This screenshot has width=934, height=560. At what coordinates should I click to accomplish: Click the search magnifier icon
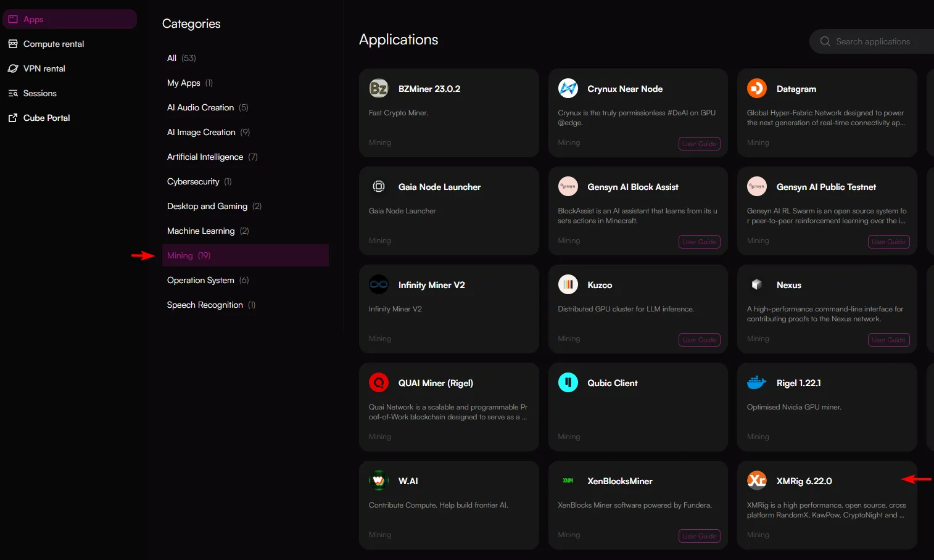click(x=825, y=41)
